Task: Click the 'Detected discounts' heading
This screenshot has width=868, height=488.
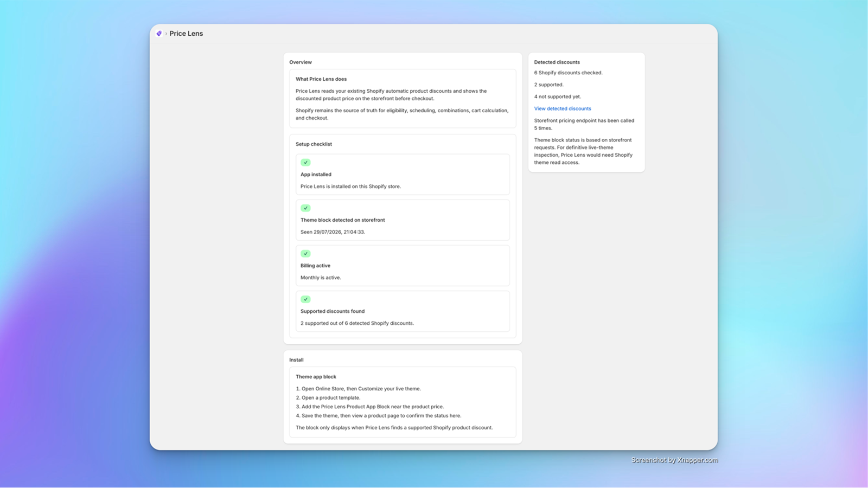Action: pyautogui.click(x=557, y=62)
